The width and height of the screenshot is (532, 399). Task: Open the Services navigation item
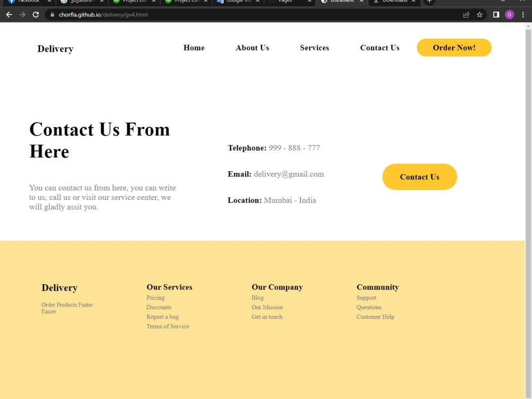click(314, 48)
